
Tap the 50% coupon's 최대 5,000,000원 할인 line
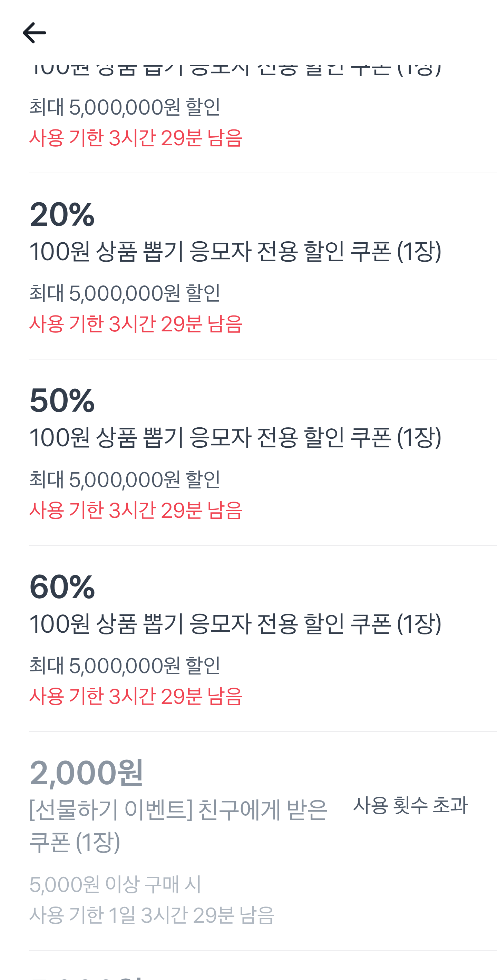pyautogui.click(x=125, y=479)
